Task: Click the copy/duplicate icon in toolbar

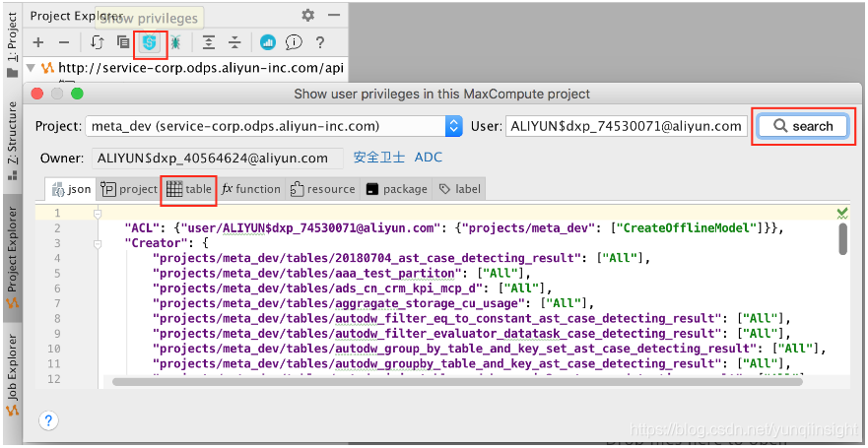Action: point(123,42)
